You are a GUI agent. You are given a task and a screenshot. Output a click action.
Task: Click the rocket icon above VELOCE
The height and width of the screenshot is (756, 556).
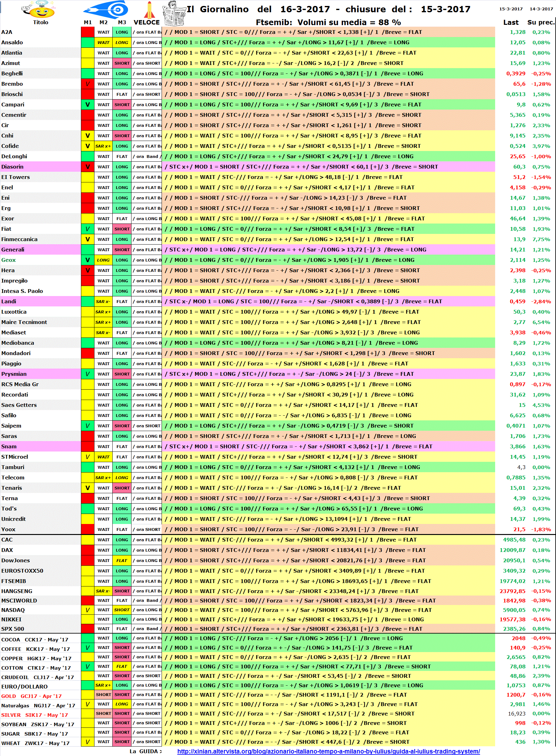coord(149,9)
